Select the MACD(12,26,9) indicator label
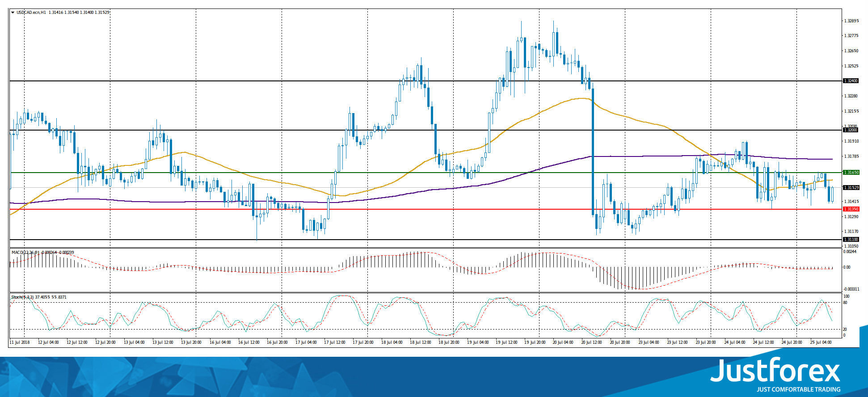 click(x=26, y=253)
